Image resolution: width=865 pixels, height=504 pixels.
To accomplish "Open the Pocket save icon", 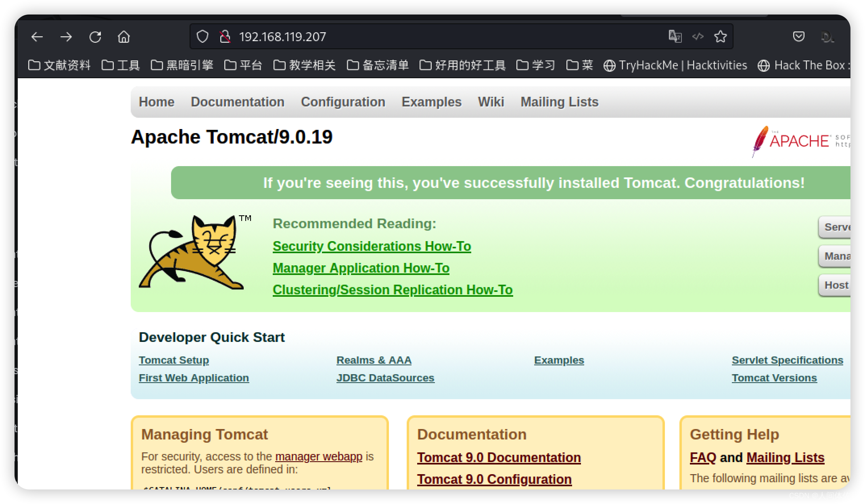I will (799, 37).
